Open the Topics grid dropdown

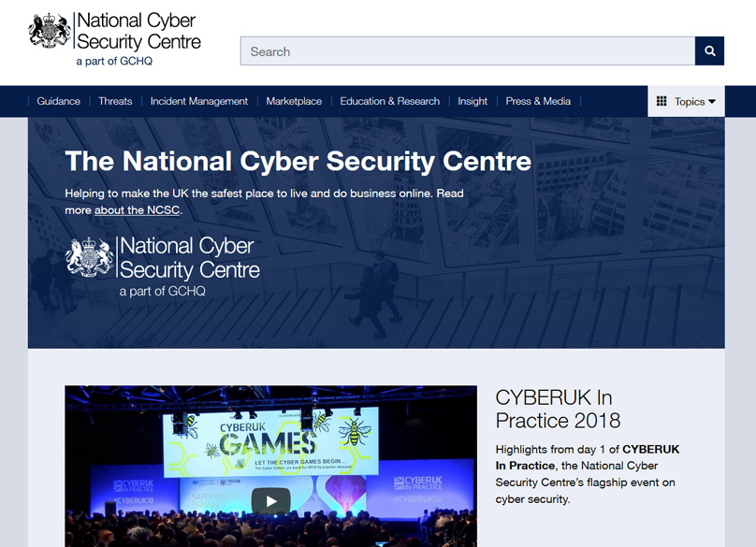tap(686, 101)
